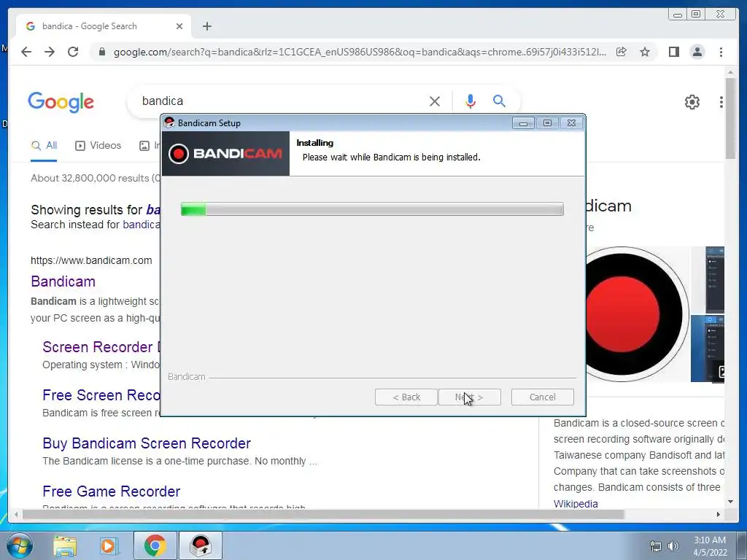Share this page icon in address bar
The height and width of the screenshot is (560, 747).
coord(622,52)
